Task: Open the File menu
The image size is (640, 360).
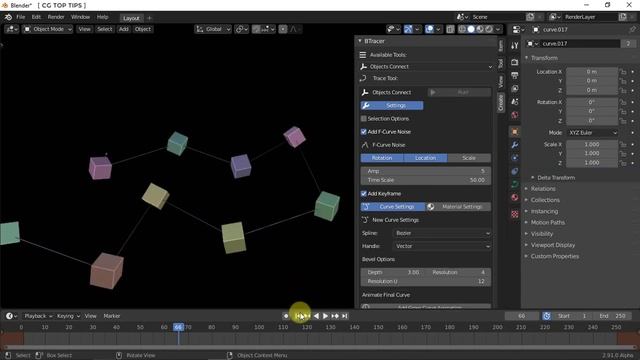Action: tap(21, 17)
